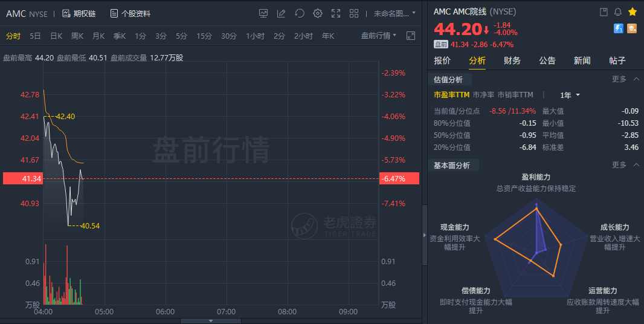This screenshot has width=644, height=324.
Task: Click the AMC NYSE ticker symbol
Action: point(27,13)
